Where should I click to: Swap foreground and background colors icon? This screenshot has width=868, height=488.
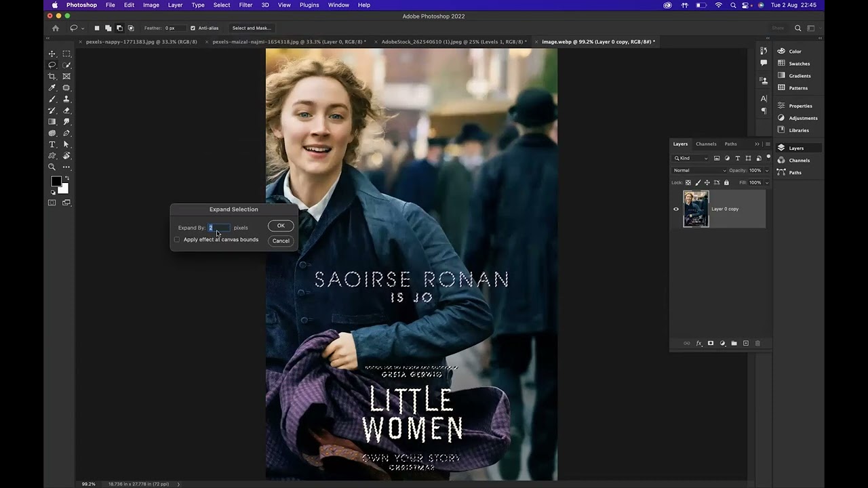(66, 178)
